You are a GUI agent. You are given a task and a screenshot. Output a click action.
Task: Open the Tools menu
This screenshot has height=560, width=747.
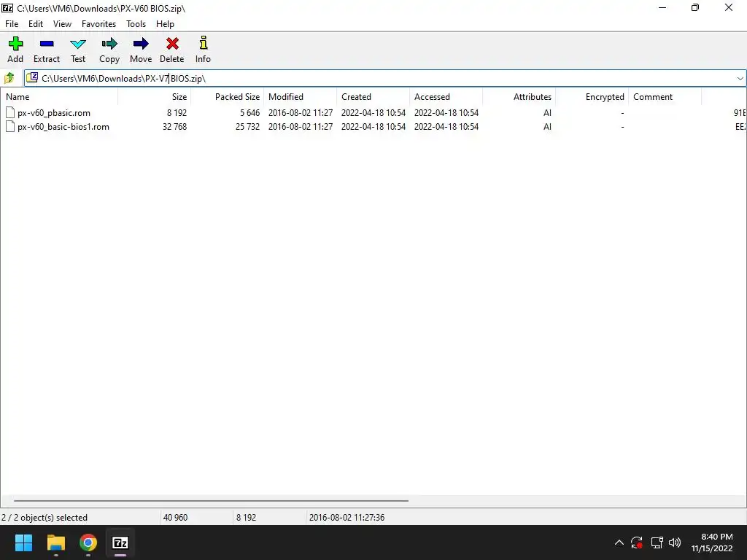[x=136, y=24]
